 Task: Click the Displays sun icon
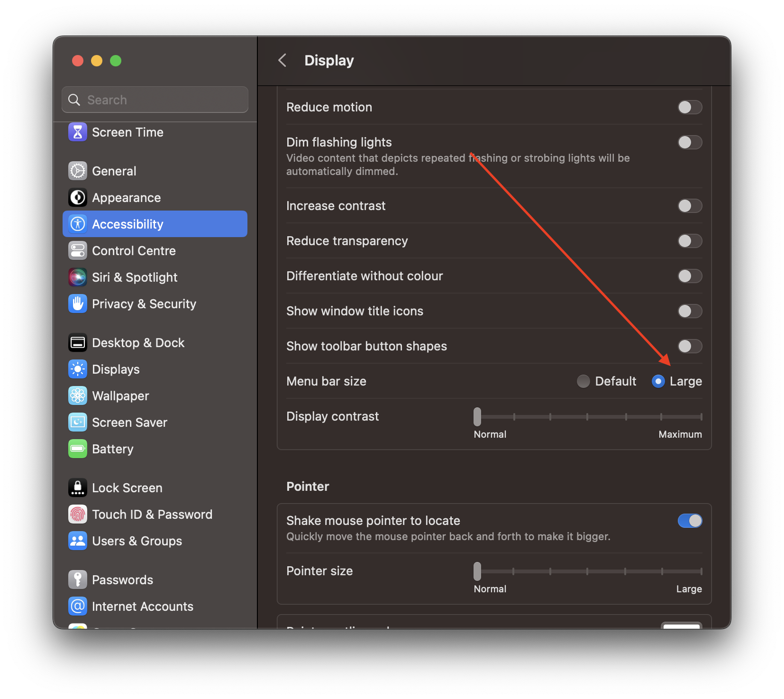tap(78, 369)
